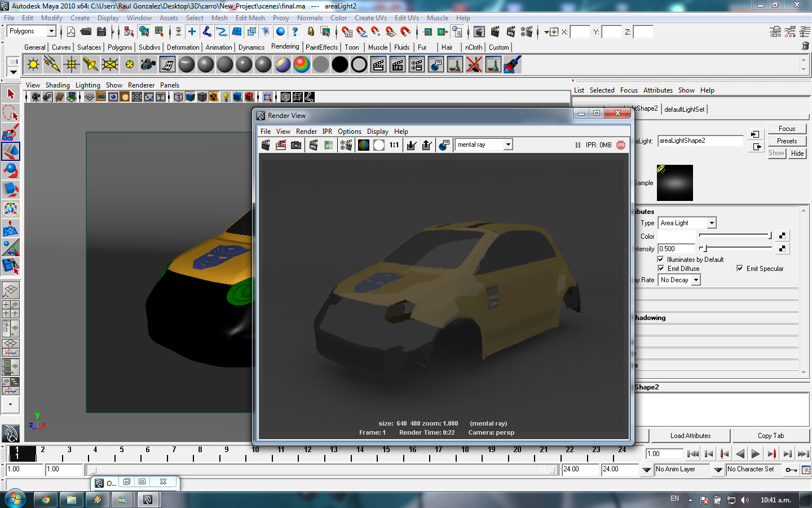Click the light bulb icon in viewport toolbar

tap(226, 97)
